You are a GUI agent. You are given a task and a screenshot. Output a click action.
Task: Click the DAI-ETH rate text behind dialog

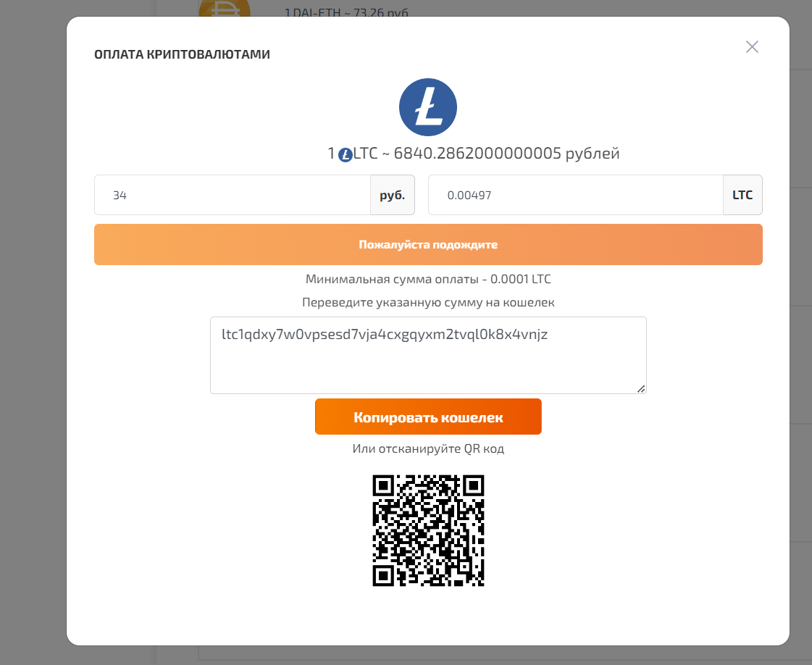[x=346, y=12]
